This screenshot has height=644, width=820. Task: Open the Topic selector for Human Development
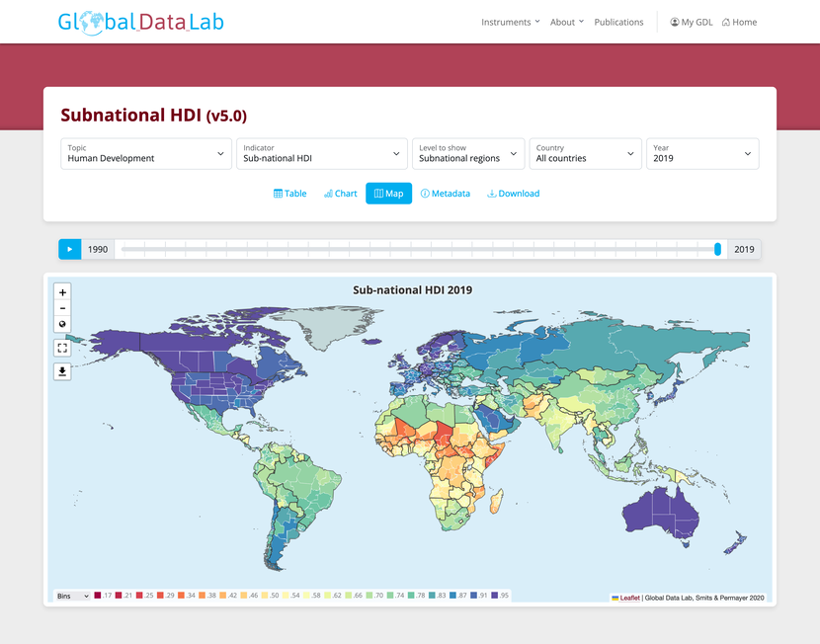145,154
